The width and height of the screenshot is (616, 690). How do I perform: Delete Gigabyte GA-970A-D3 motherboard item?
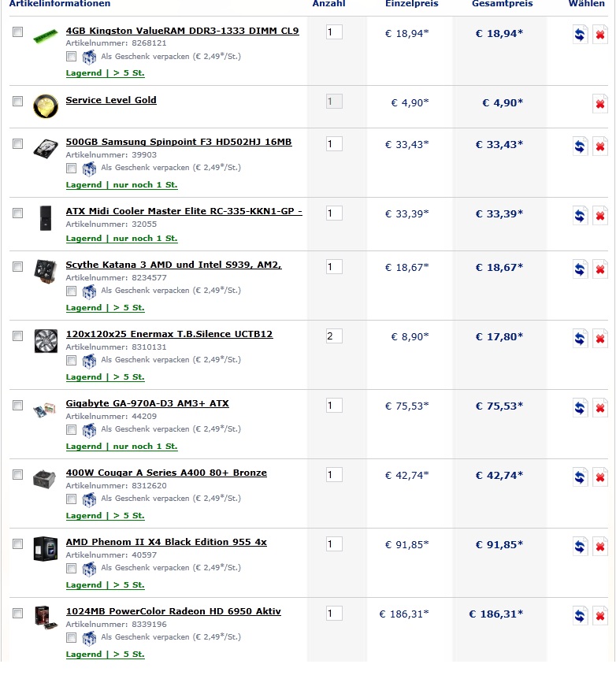click(x=599, y=408)
